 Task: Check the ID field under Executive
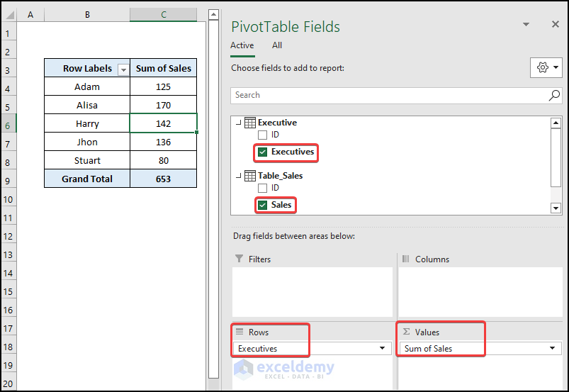(263, 135)
